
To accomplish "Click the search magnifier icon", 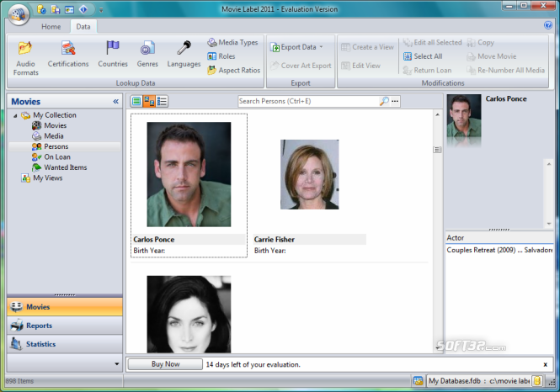I will click(x=384, y=101).
